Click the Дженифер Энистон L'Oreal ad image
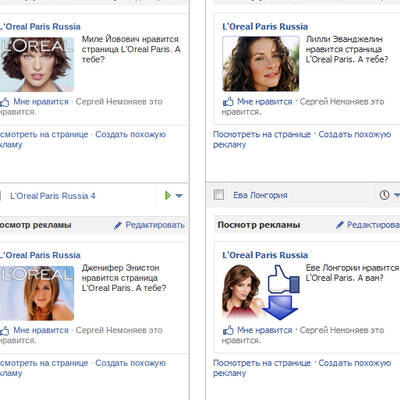 coord(37,293)
